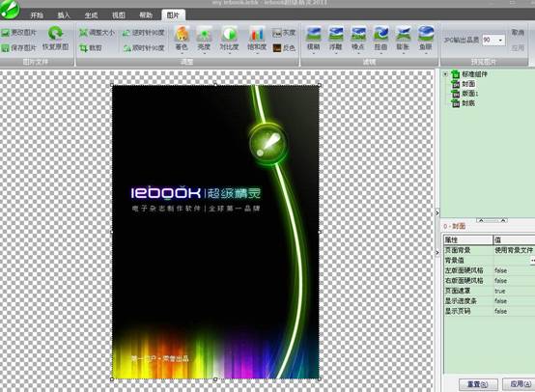The image size is (535, 392).
Task: Click the 取消 button in the ribbon
Action: coord(518,33)
